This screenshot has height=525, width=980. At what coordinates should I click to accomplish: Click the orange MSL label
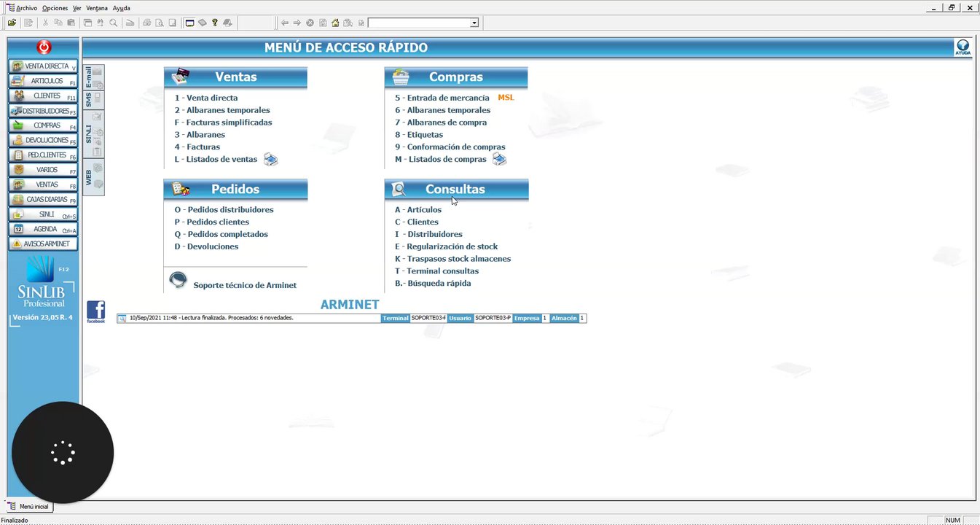pyautogui.click(x=506, y=97)
